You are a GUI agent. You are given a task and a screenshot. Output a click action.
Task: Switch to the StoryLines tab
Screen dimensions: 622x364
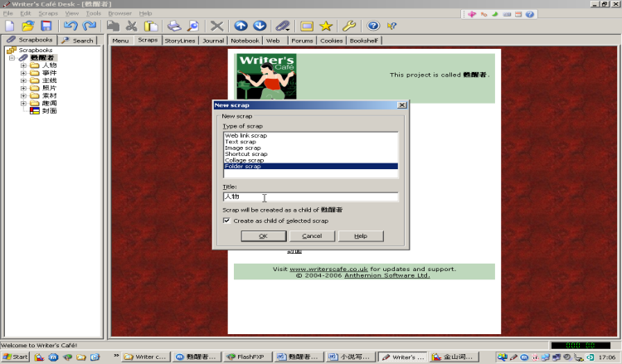(180, 41)
